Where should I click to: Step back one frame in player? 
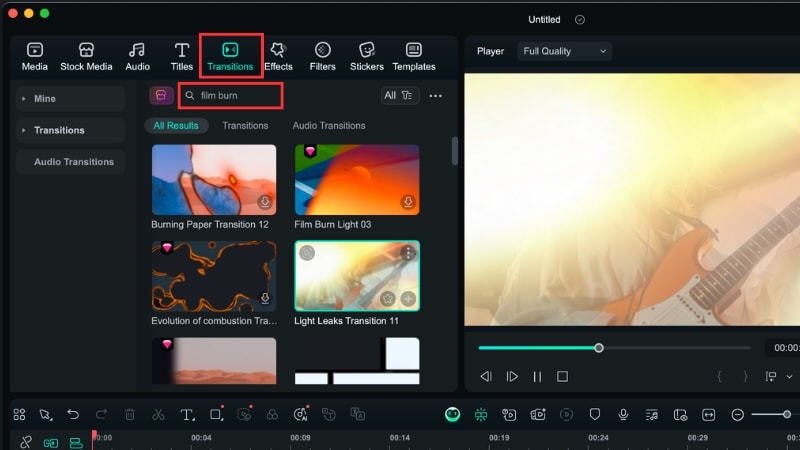click(x=486, y=377)
